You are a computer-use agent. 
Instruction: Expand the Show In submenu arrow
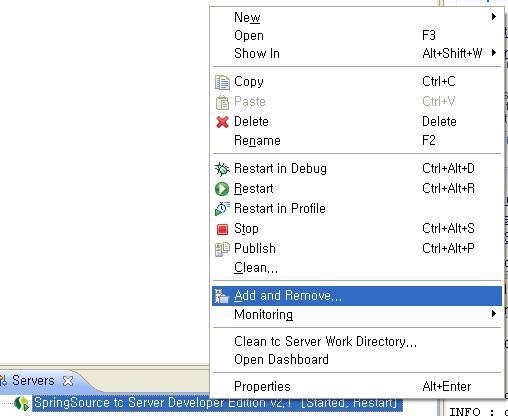[x=494, y=53]
